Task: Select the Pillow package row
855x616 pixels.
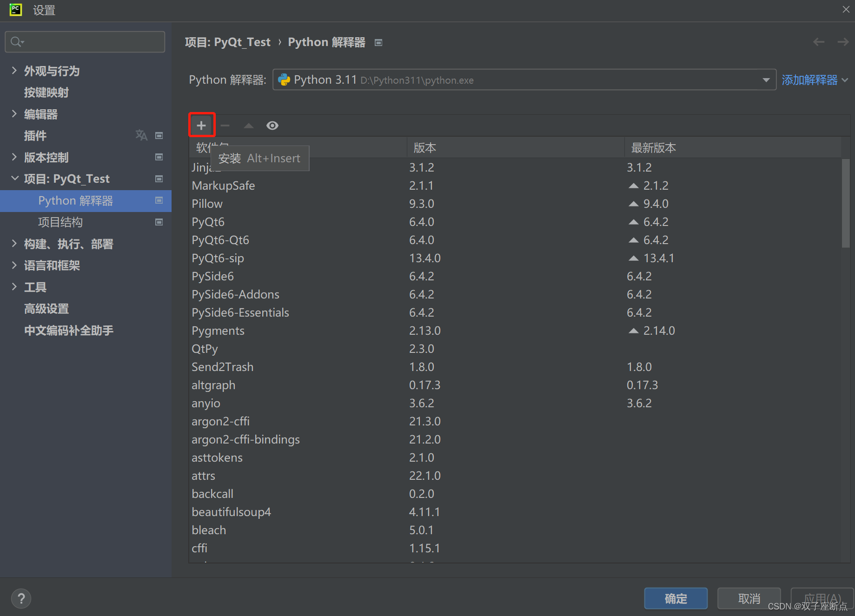Action: pos(515,204)
